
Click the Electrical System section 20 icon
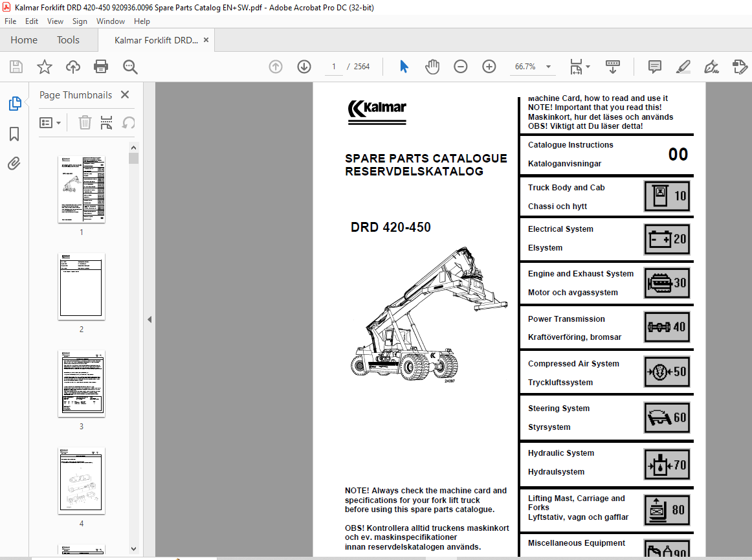(667, 239)
